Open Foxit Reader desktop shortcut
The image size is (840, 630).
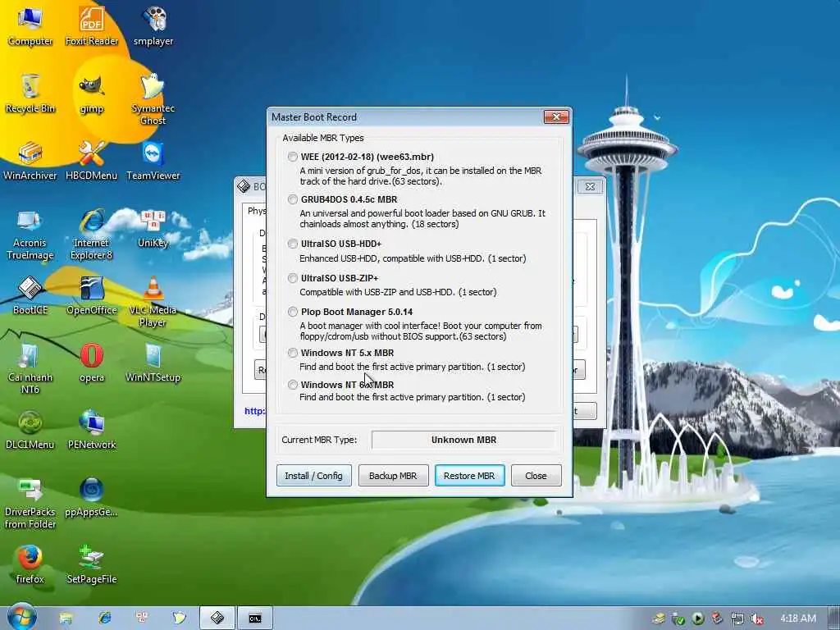[x=92, y=25]
